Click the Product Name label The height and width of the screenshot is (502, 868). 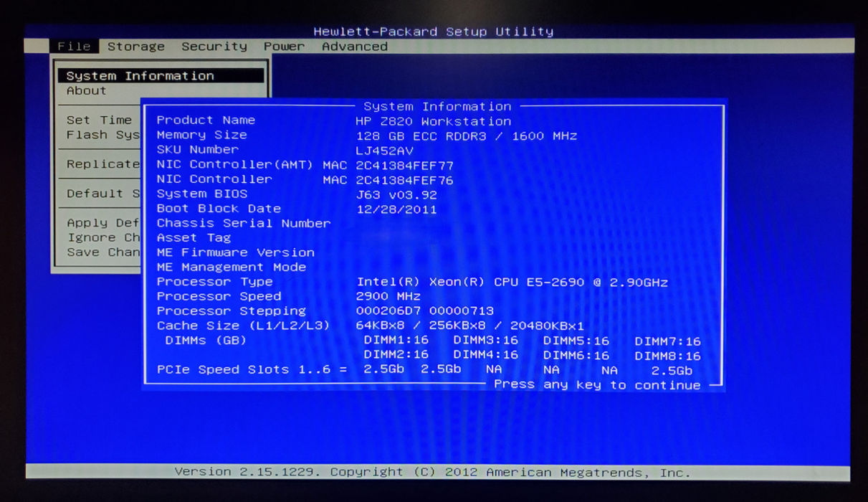206,120
